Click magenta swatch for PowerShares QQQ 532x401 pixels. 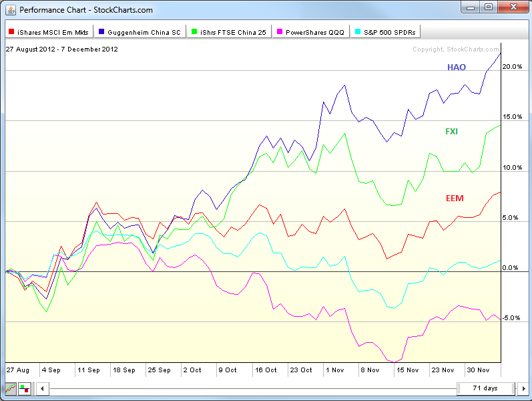pyautogui.click(x=280, y=31)
